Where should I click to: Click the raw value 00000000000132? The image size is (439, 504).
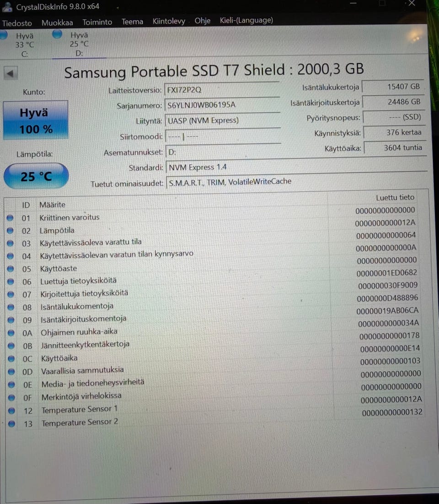coord(392,412)
